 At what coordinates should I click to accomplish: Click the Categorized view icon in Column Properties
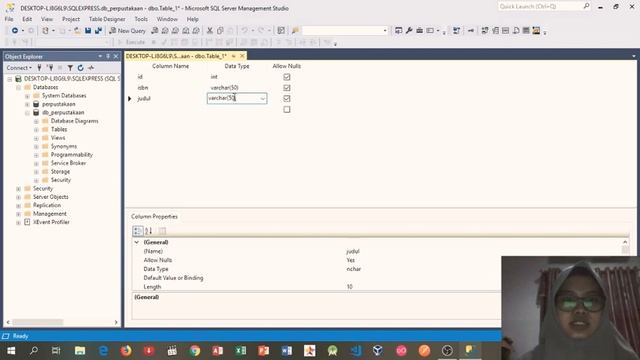pos(138,231)
